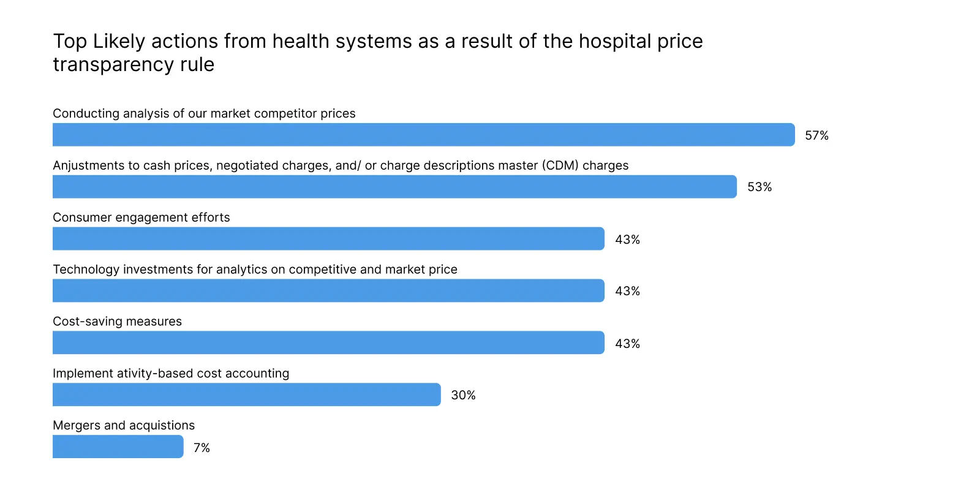980x490 pixels.
Task: Click the 57% value label
Action: 816,135
